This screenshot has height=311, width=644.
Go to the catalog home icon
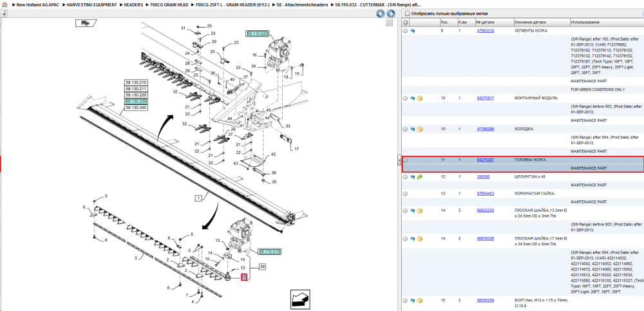(5, 5)
